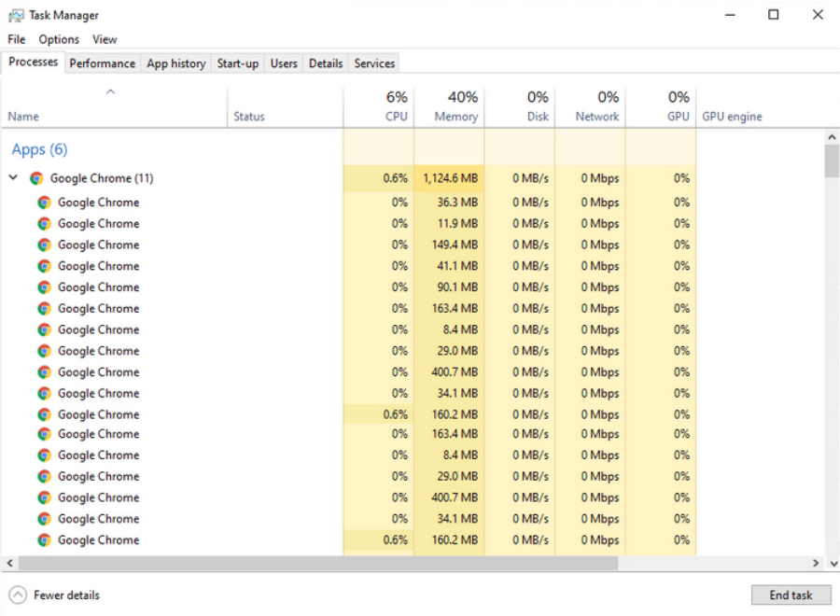Viewport: 840px width, 616px height.
Task: Click Chrome icon in the 41.1 MB row
Action: [x=45, y=266]
